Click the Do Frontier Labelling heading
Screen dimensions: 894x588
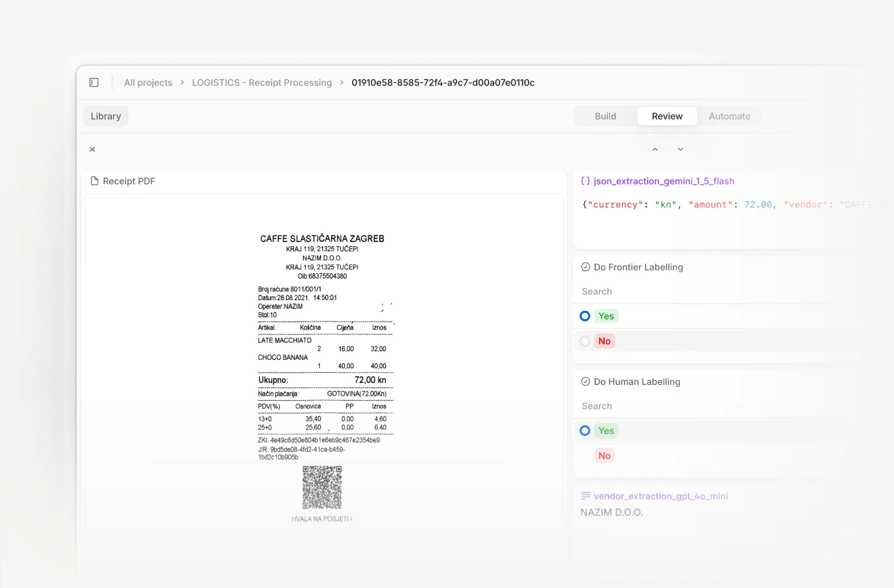638,267
